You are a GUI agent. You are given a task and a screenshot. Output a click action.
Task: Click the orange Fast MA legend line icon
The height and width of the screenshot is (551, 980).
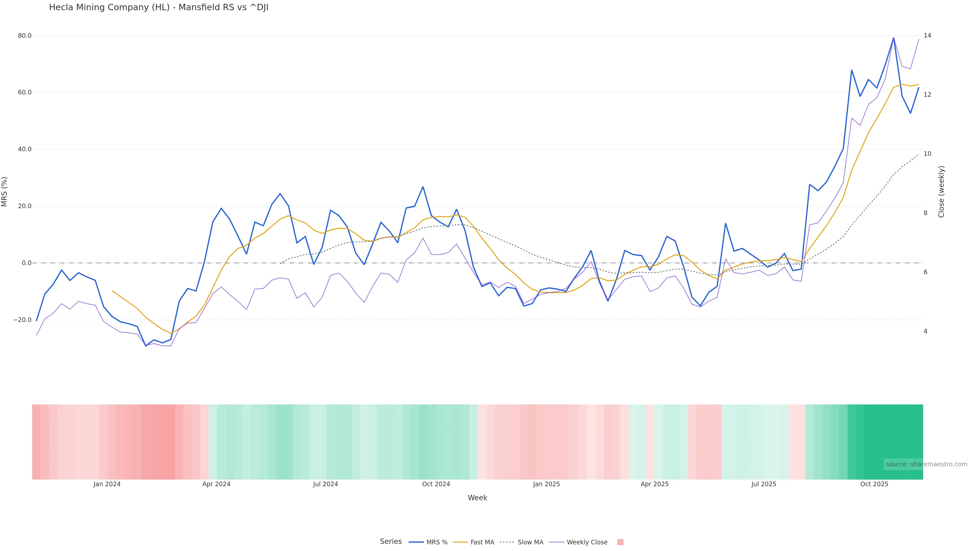[460, 542]
